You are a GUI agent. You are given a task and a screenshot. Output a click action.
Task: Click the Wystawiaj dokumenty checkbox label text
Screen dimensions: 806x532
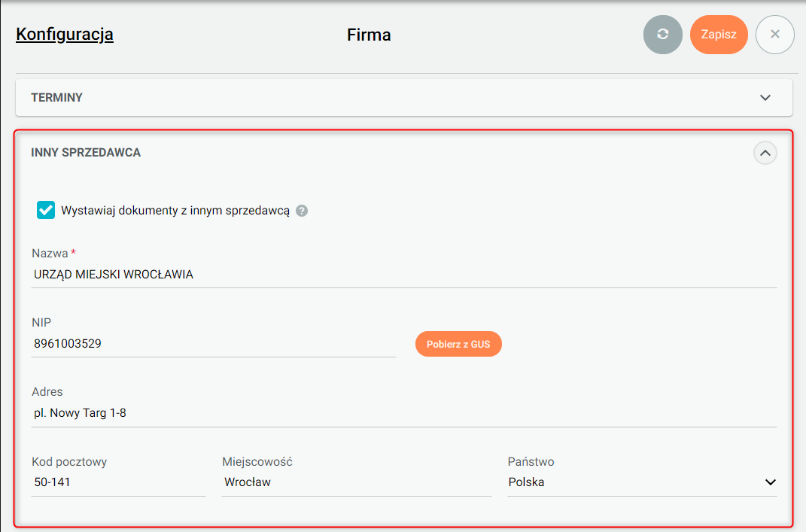175,211
